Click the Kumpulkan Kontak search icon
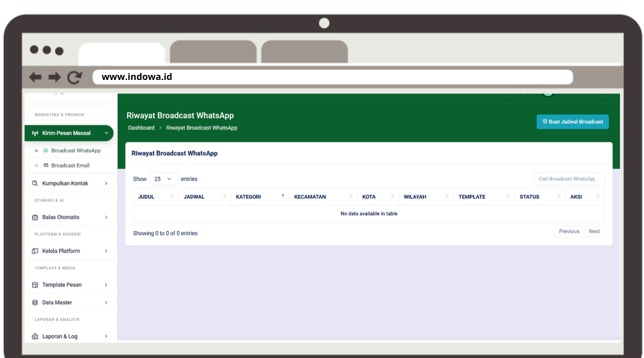Viewport: 644px width, 358px height. pos(35,183)
